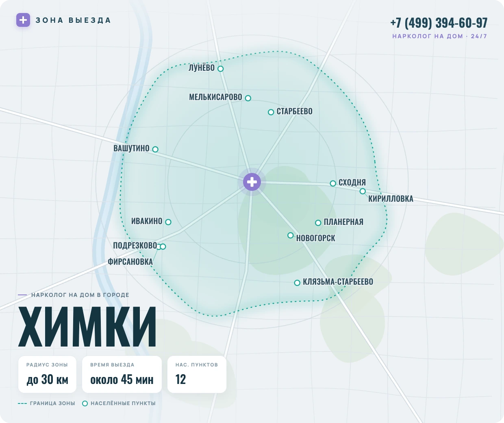Click the ЛУНЁВО map label
This screenshot has width=504, height=423.
[202, 68]
